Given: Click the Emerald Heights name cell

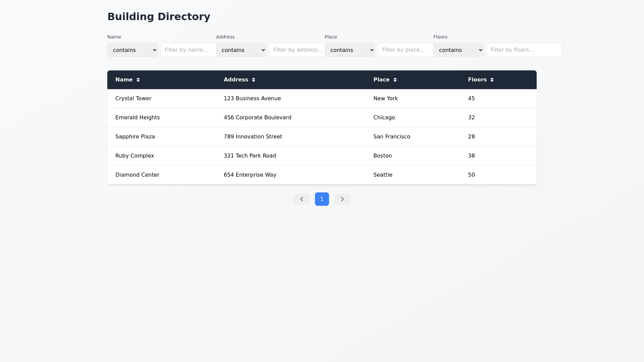Looking at the screenshot, I should (138, 118).
